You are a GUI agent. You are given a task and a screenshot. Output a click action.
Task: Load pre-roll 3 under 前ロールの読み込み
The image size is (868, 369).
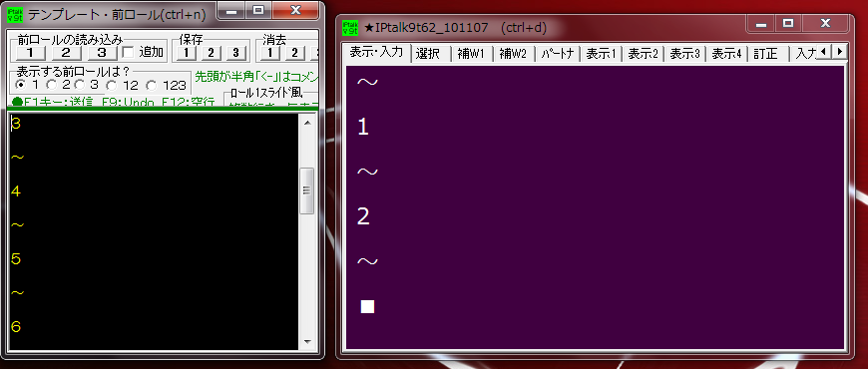pos(103,53)
